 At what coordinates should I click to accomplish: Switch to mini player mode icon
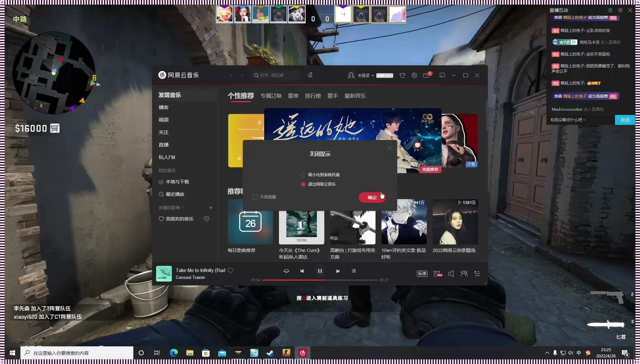[442, 75]
